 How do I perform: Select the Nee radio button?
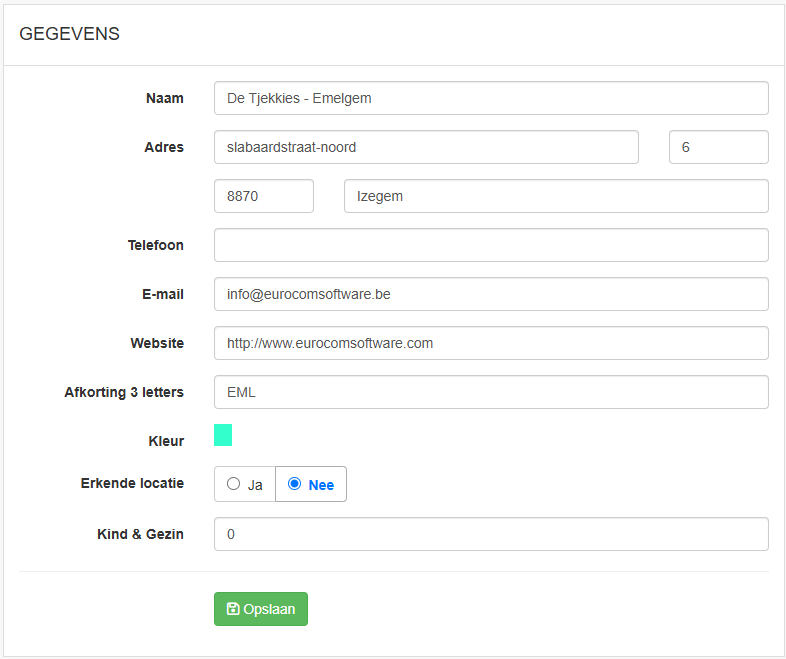coord(294,483)
